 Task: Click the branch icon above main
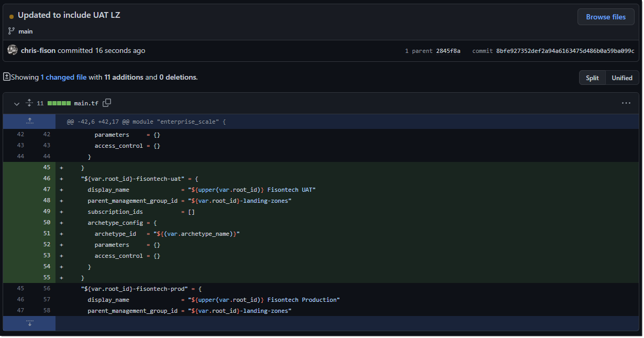[x=12, y=31]
